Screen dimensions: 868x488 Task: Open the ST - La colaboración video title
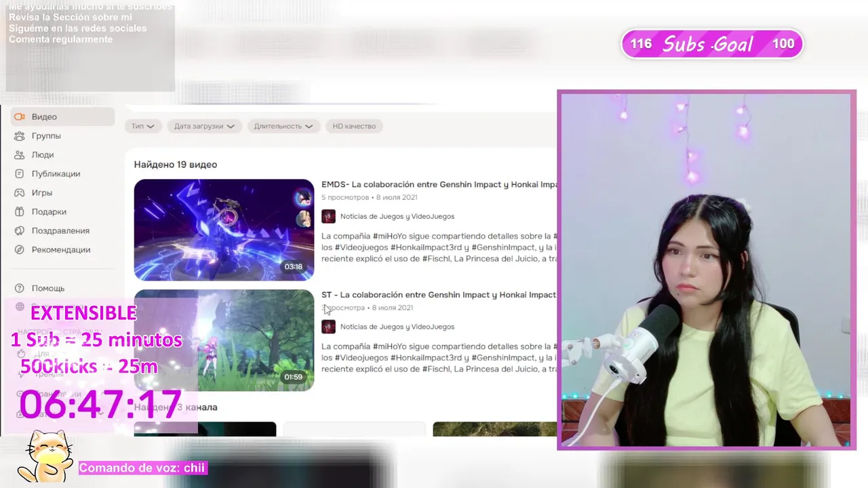(439, 295)
